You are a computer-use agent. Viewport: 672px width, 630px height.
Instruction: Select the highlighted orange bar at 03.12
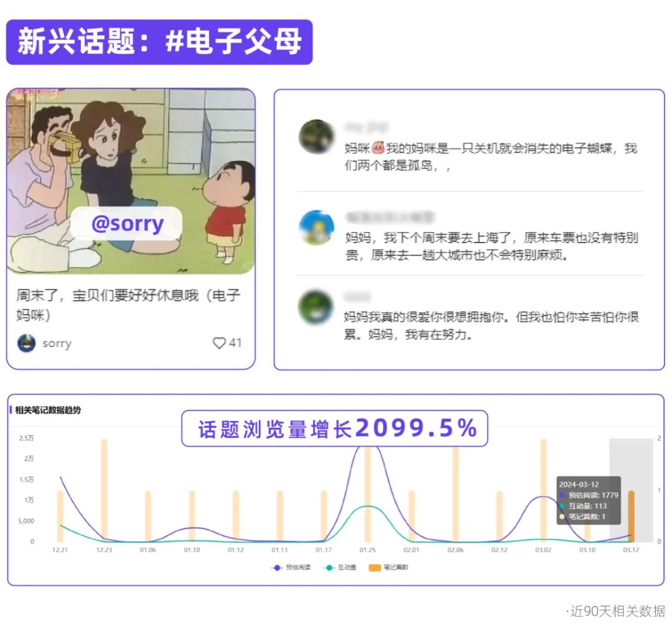(632, 516)
